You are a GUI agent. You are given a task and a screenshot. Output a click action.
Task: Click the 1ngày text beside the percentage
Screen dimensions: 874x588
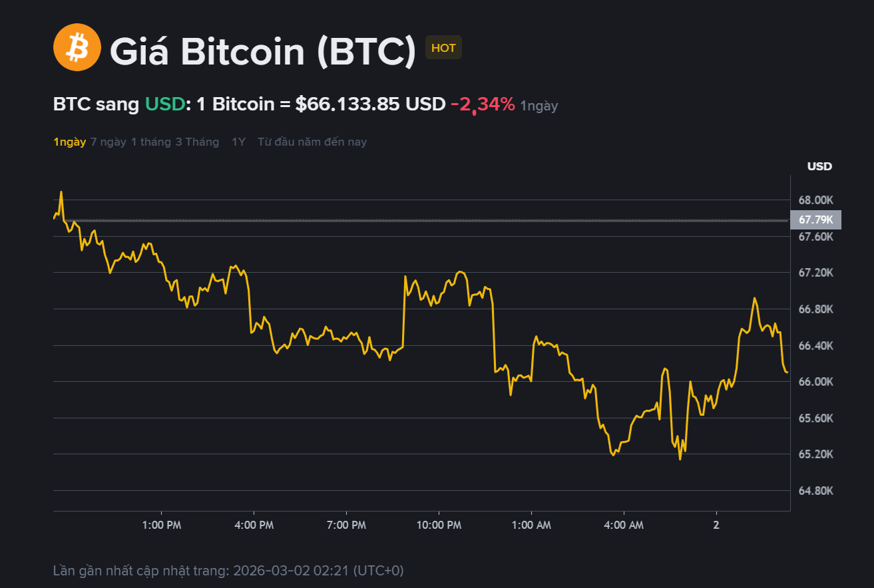click(x=539, y=106)
